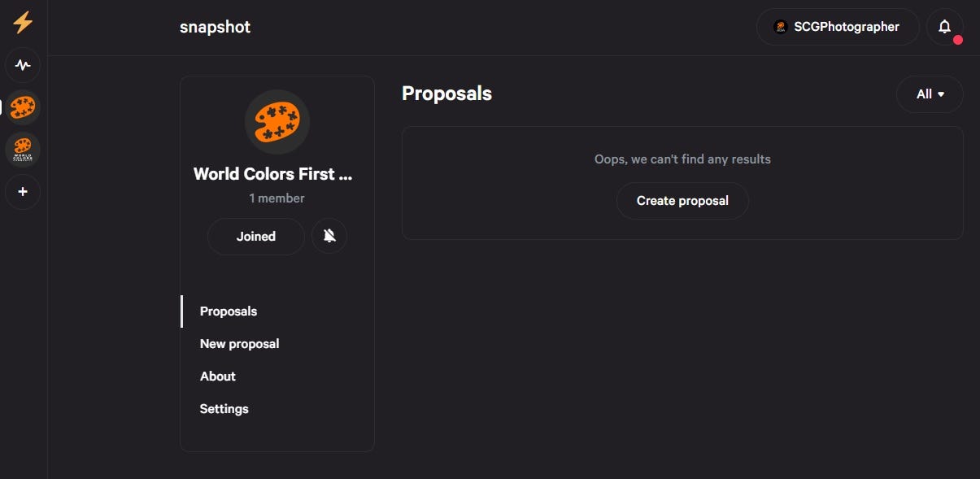980x479 pixels.
Task: Open SCGPhotographer account menu
Action: click(838, 27)
